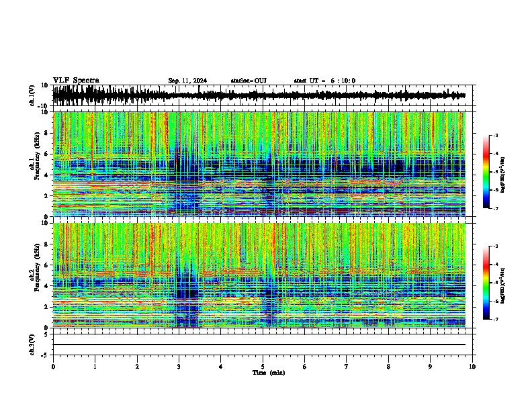Viewport: 532px width, 411px height.
Task: Click the 'Time (min)' axis label
Action: click(269, 373)
